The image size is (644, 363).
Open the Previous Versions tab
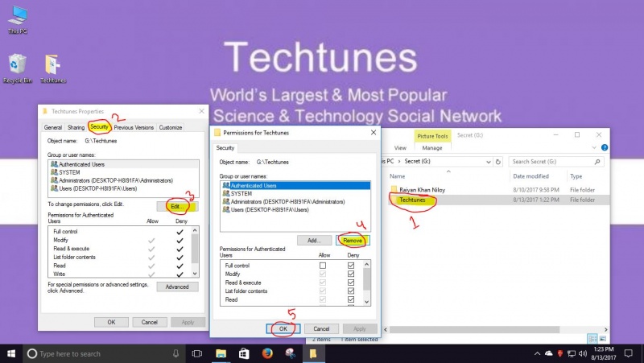click(x=134, y=127)
